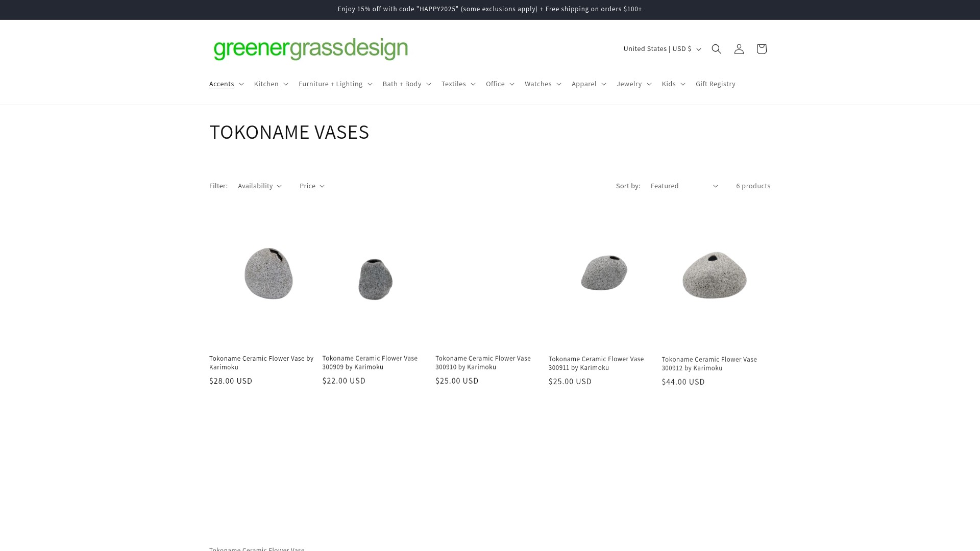Viewport: 980px width, 551px height.
Task: Expand the Bath + Body menu
Action: (x=407, y=84)
